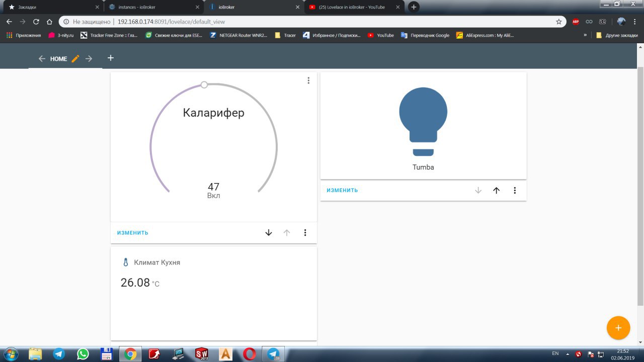Open the Tracker Free Zone bookmark
This screenshot has height=362, width=644.
pos(109,35)
